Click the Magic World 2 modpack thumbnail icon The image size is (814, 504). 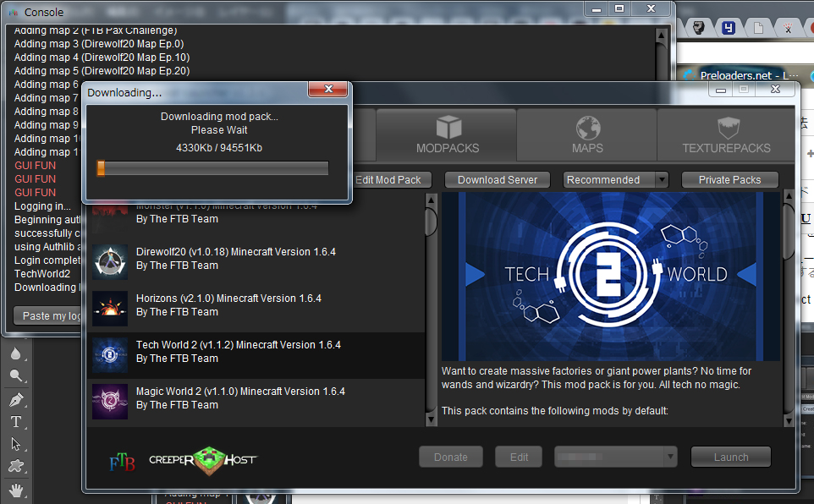click(x=110, y=401)
